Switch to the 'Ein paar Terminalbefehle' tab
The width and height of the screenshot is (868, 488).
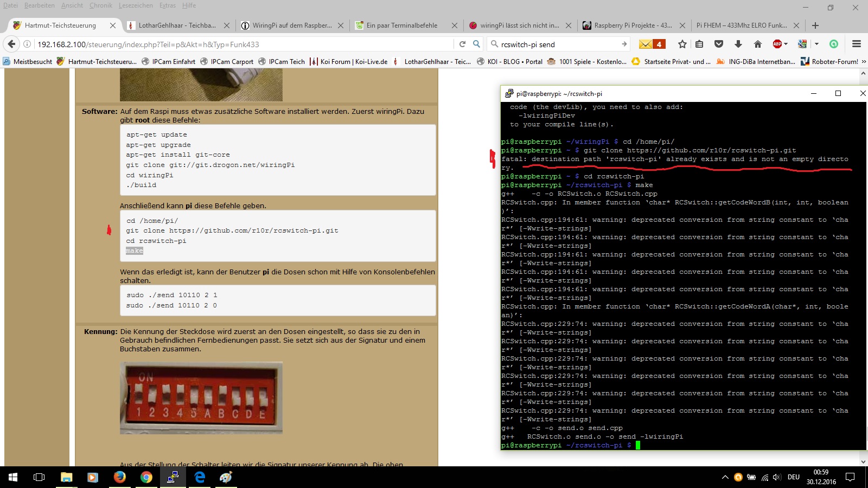click(x=401, y=25)
